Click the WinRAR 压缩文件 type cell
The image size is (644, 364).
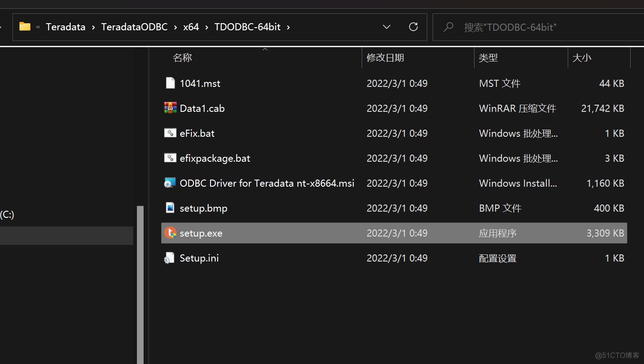point(517,108)
